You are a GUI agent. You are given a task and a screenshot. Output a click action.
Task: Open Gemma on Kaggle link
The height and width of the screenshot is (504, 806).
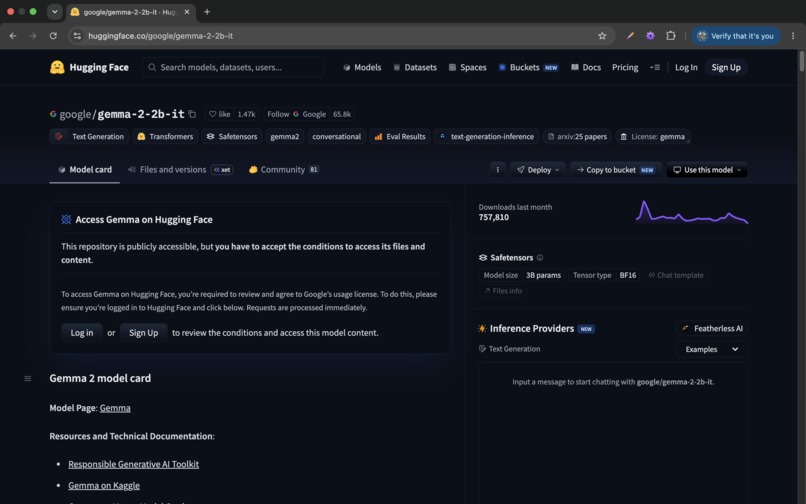coord(104,485)
